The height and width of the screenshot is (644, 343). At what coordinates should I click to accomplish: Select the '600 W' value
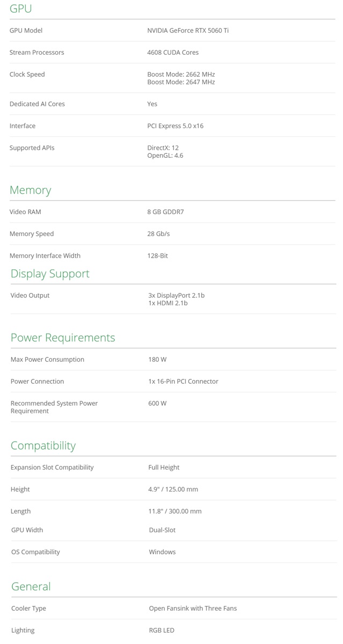coord(157,404)
